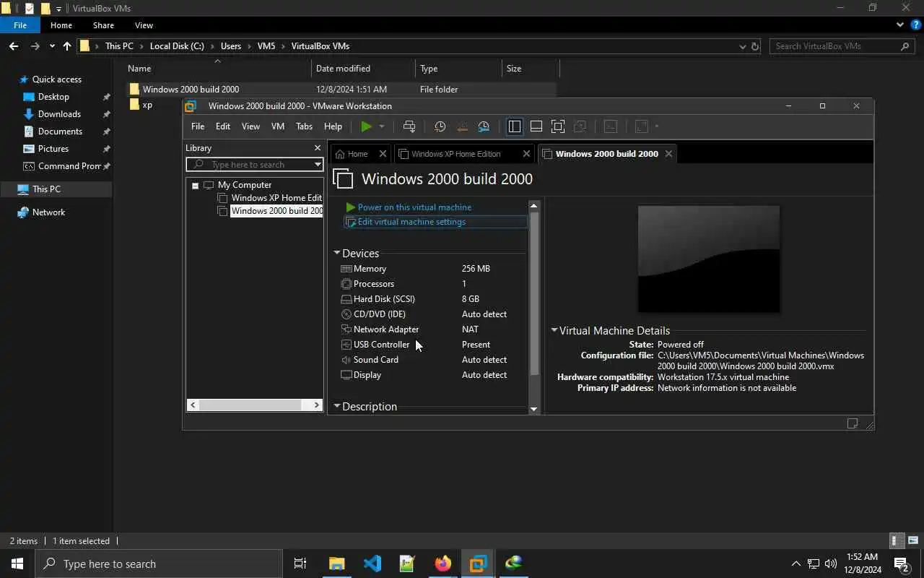
Task: Click the Explorer Up arrow
Action: (67, 46)
